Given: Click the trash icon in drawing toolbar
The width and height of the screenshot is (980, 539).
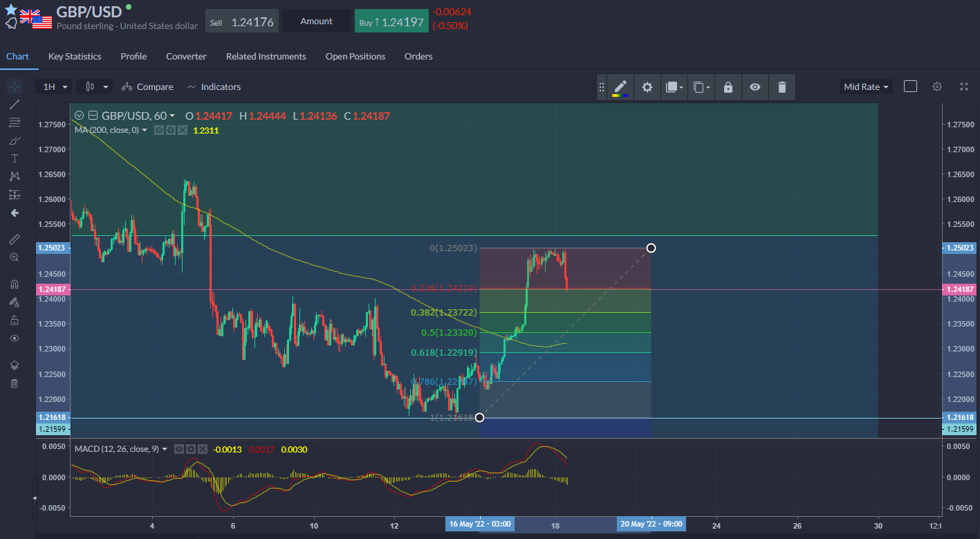Looking at the screenshot, I should point(782,87).
